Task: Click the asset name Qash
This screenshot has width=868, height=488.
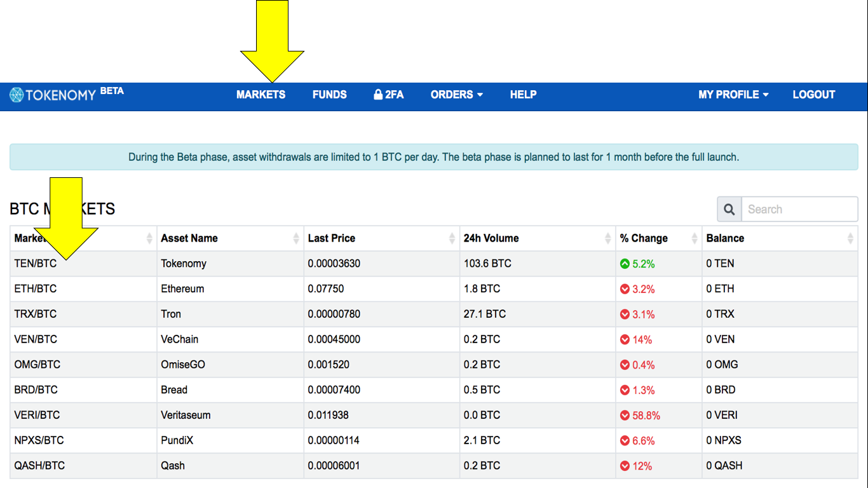Action: pos(173,466)
